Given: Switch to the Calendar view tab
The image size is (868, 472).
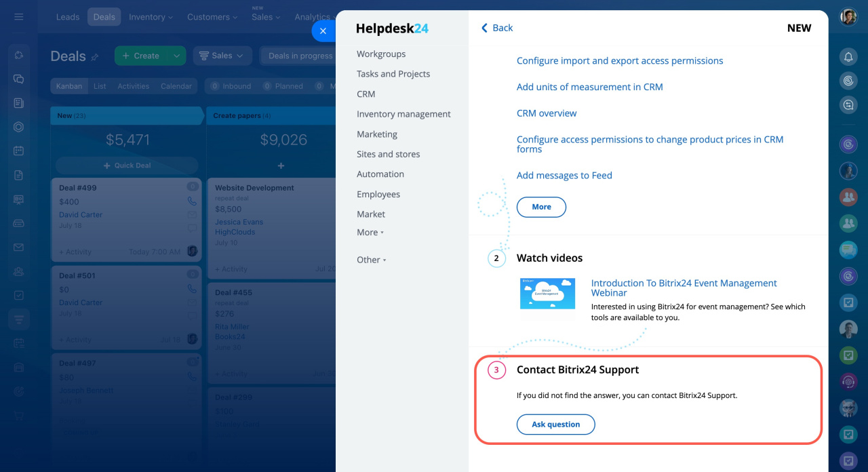Looking at the screenshot, I should [x=176, y=86].
